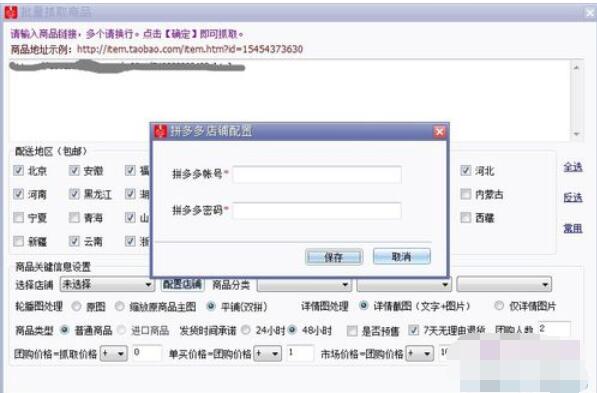Click the scroll down arrow of URL textbox

click(576, 134)
